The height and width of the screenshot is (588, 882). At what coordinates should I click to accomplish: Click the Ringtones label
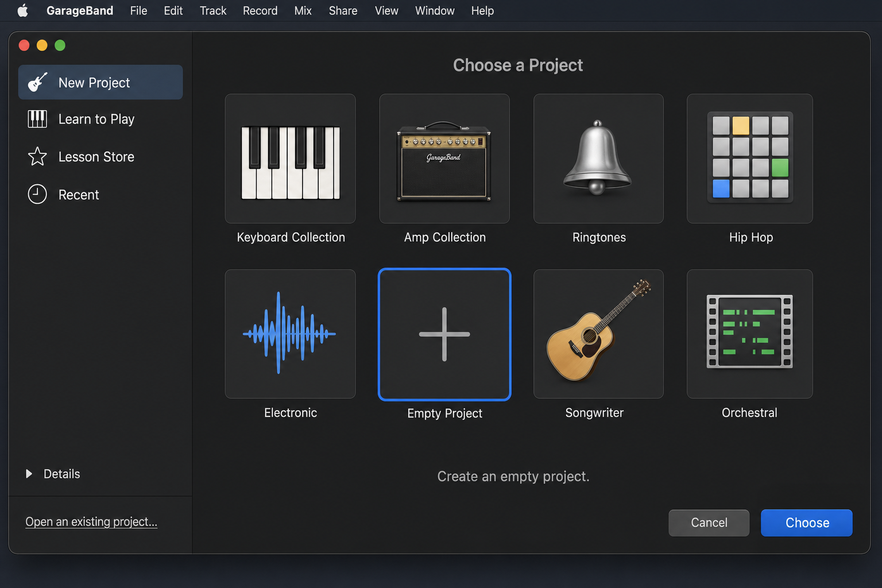tap(599, 237)
